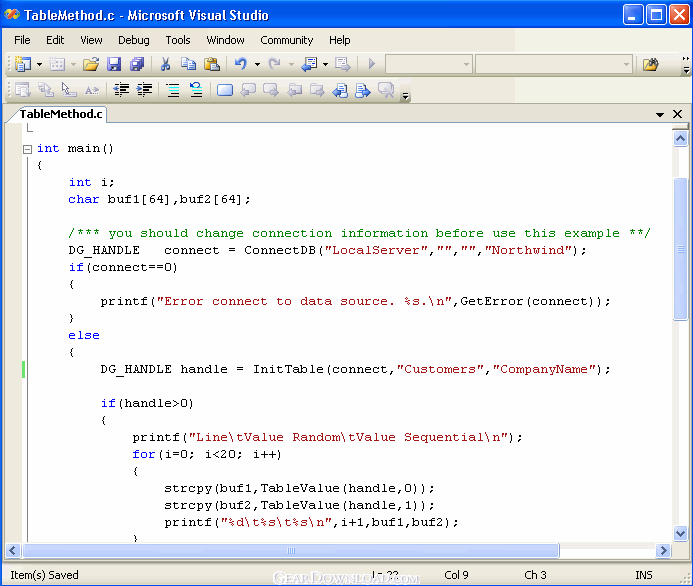Click the vertical scrollbar down arrow
Viewport: 693px width, 586px height.
coord(681,534)
